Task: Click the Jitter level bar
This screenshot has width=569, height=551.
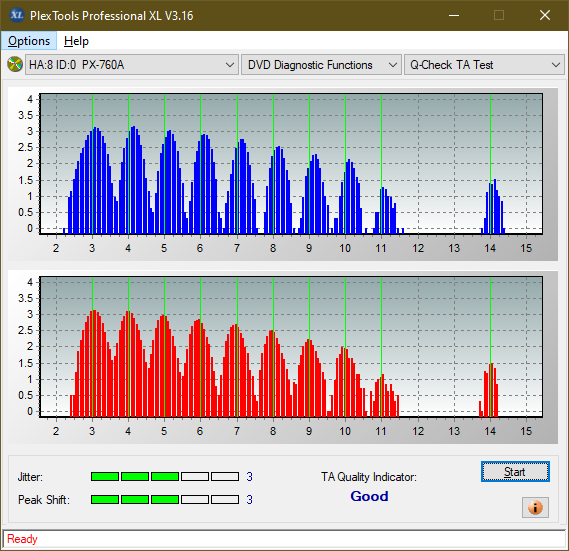Action: coord(165,476)
